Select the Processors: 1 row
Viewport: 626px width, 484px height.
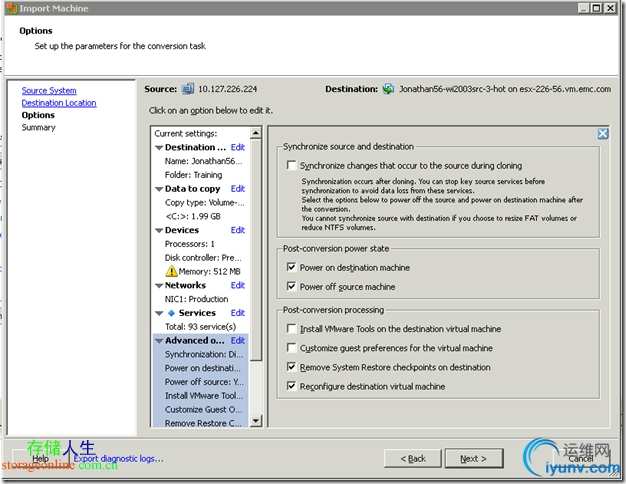coord(190,244)
